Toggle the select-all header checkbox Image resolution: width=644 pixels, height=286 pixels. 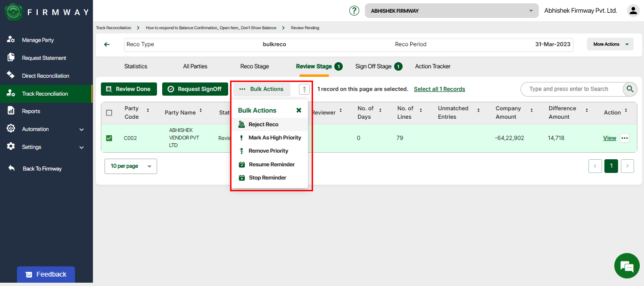(x=109, y=113)
